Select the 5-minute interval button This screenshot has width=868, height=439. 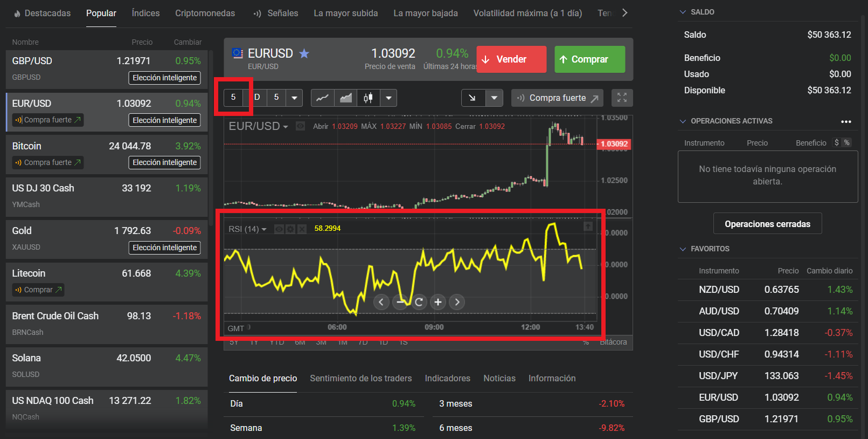233,98
